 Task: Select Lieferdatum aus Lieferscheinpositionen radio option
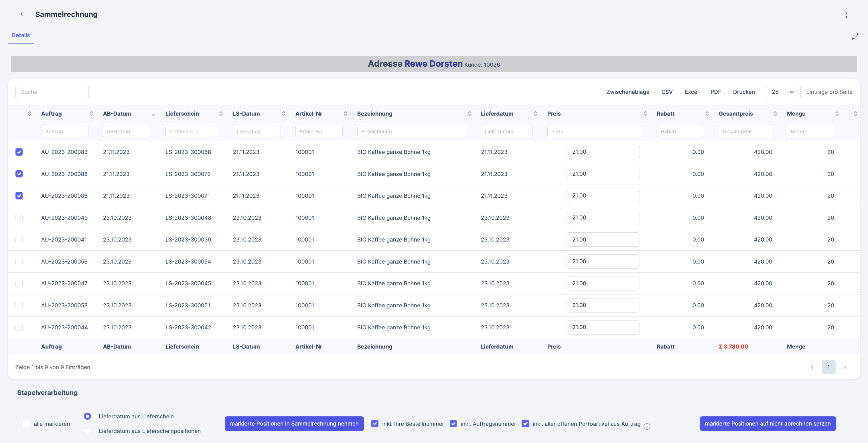[x=88, y=430]
